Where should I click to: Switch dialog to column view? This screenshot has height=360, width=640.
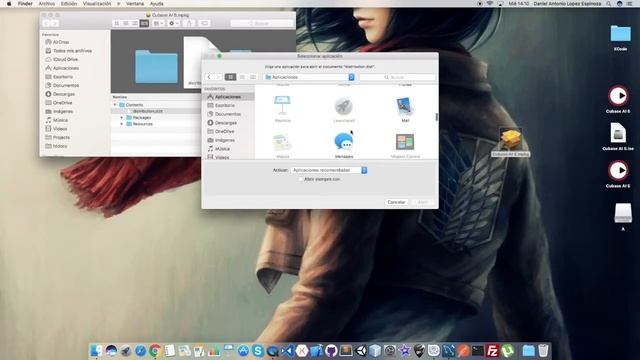(253, 77)
